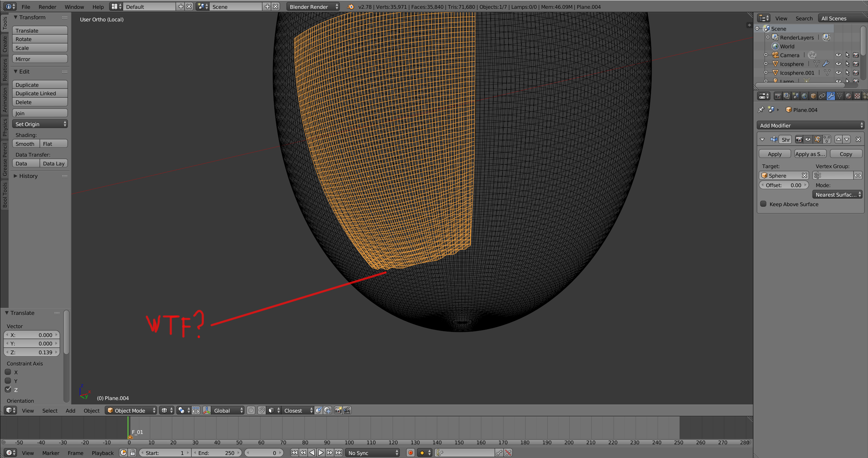Screen dimensions: 868x458
Task: Click the OpenGL render image camera icon
Action: (x=338, y=411)
